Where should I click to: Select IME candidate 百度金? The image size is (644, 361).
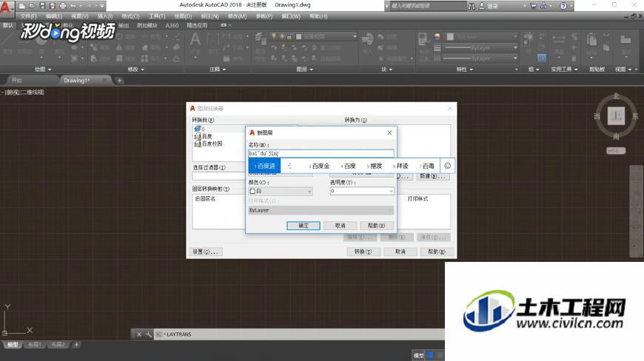coord(320,166)
